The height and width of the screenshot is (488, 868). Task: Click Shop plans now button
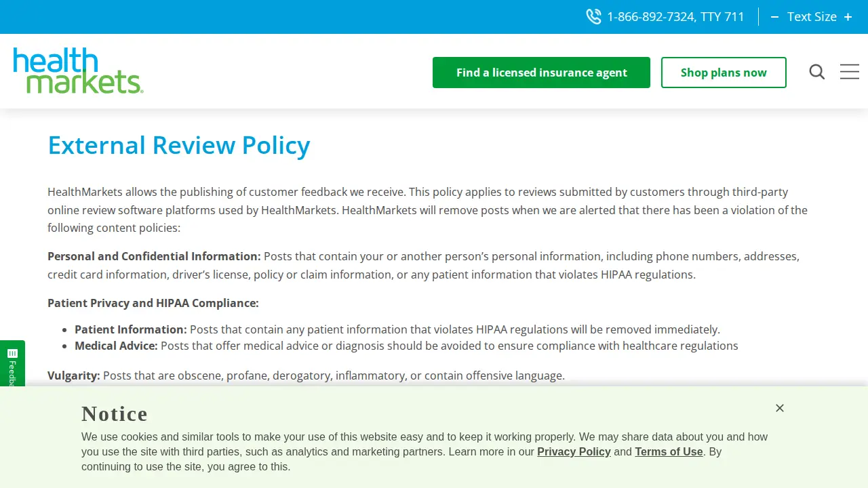click(724, 73)
